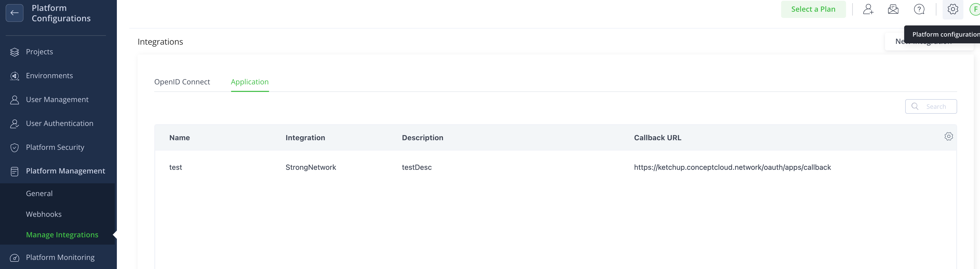Click the back arrow next to Platform Configurations
This screenshot has width=980, height=269.
click(14, 12)
